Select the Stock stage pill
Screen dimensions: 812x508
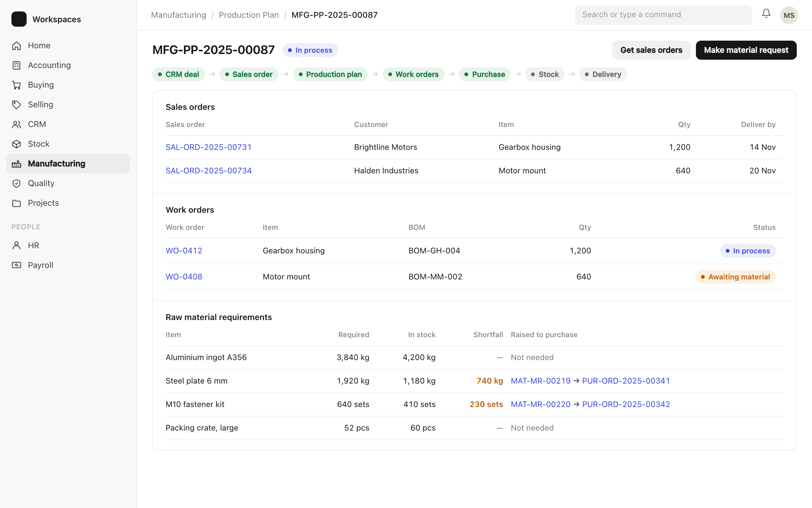545,74
